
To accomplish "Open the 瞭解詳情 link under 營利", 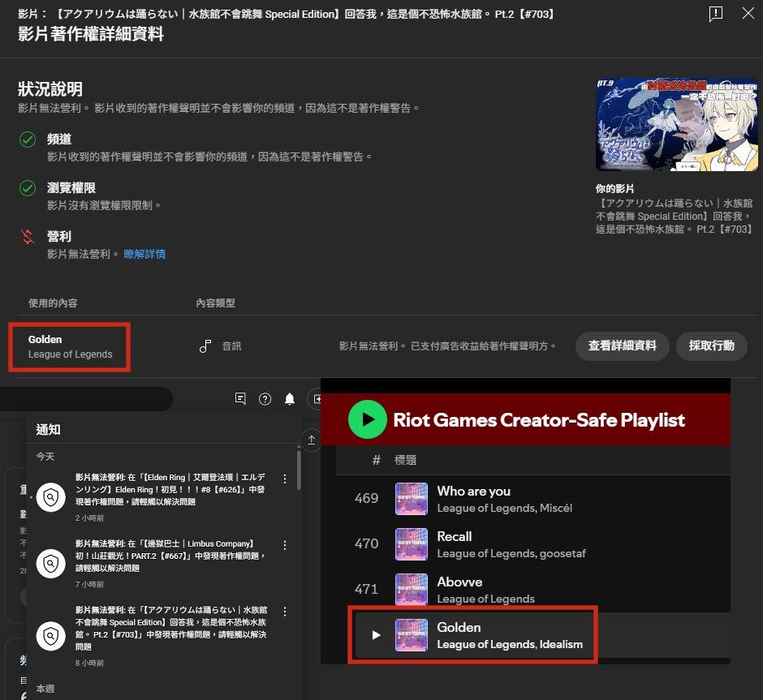I will click(x=144, y=254).
